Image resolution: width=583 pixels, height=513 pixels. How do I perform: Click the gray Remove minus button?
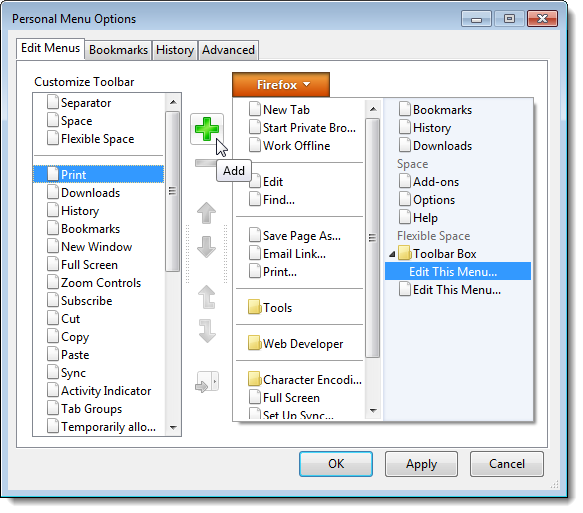(x=205, y=163)
